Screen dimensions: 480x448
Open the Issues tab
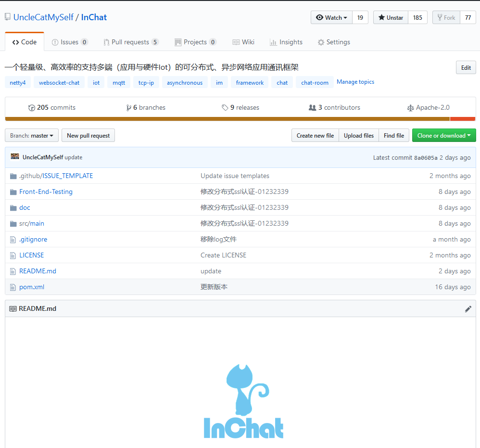coord(70,42)
